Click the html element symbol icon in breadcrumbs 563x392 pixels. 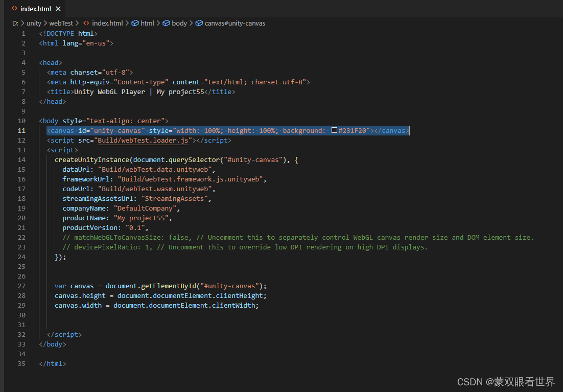[135, 23]
